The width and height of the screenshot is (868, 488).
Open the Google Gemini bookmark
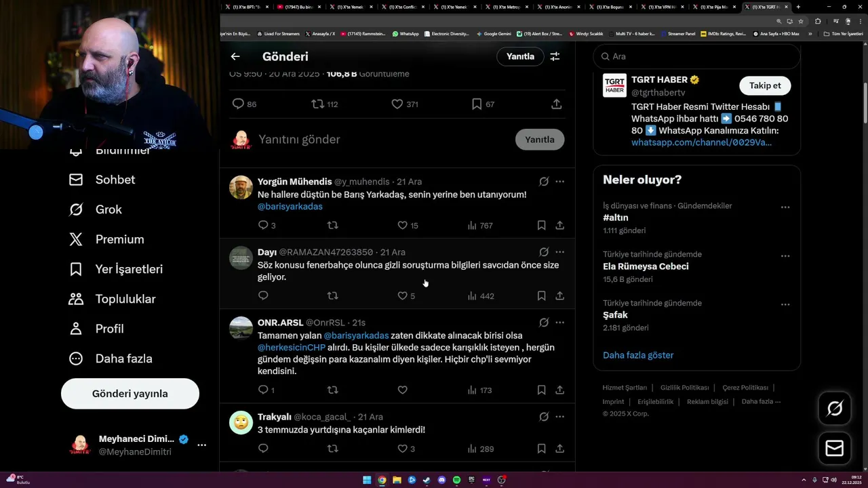pyautogui.click(x=494, y=34)
